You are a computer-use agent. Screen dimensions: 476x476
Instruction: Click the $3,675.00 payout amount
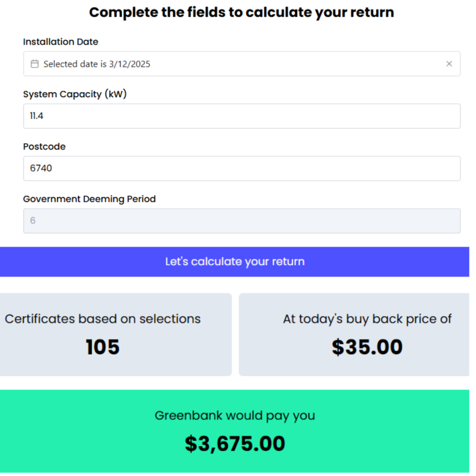click(x=235, y=443)
